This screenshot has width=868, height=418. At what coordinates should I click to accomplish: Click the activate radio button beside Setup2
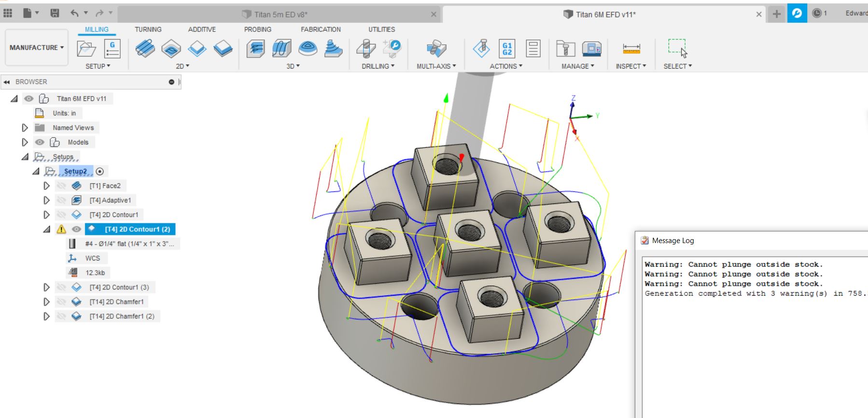pyautogui.click(x=100, y=172)
